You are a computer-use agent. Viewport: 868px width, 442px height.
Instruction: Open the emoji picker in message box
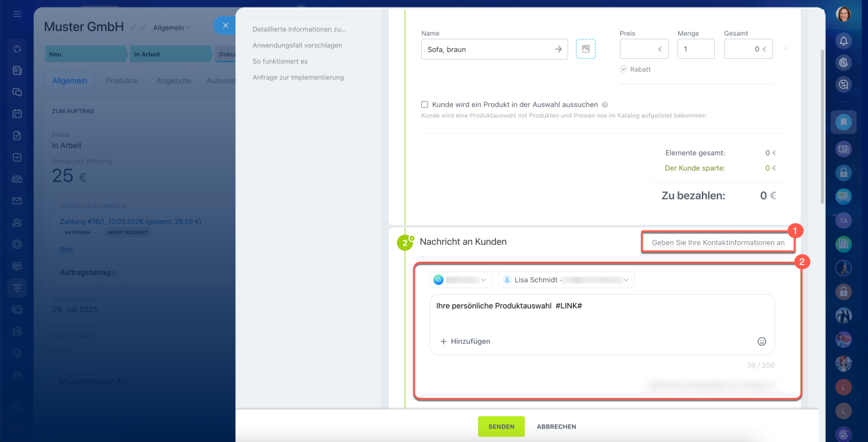762,342
